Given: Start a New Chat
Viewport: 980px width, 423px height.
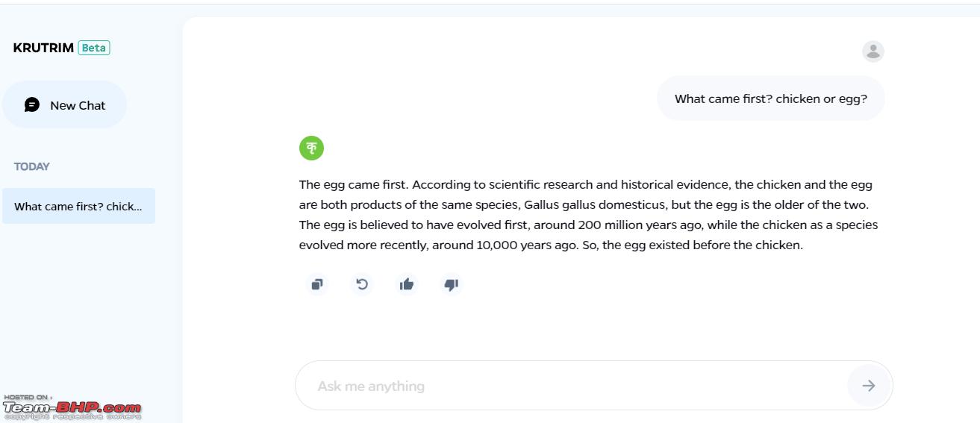Looking at the screenshot, I should point(64,105).
